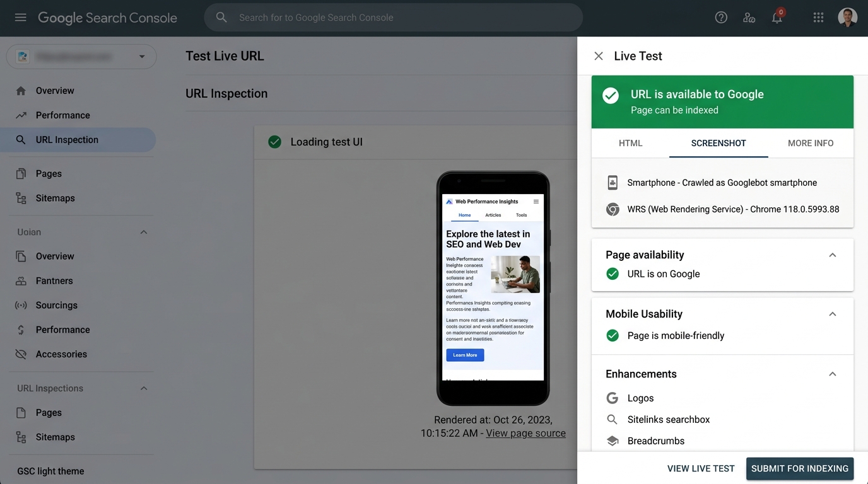The height and width of the screenshot is (484, 868).
Task: Click the Sitelinks searchbox text
Action: coord(669,420)
